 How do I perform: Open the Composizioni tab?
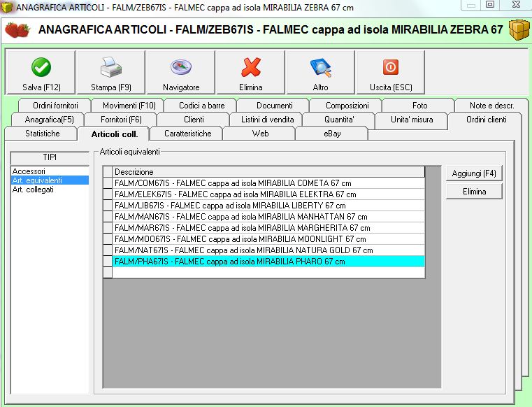click(x=347, y=106)
